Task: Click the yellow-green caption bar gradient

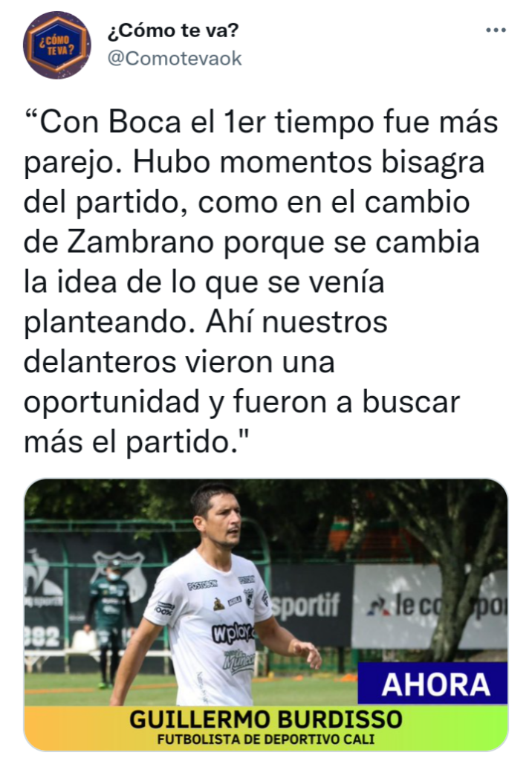Action: click(x=266, y=728)
